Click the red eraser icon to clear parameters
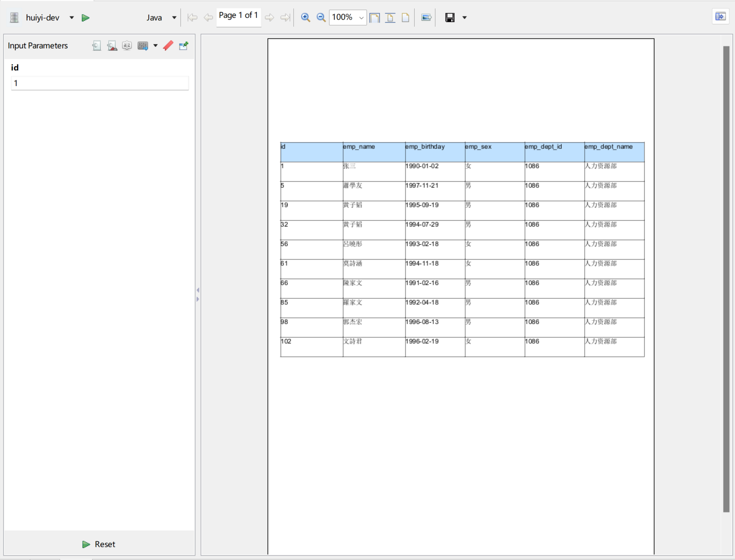Viewport: 735px width, 560px height. 168,45
